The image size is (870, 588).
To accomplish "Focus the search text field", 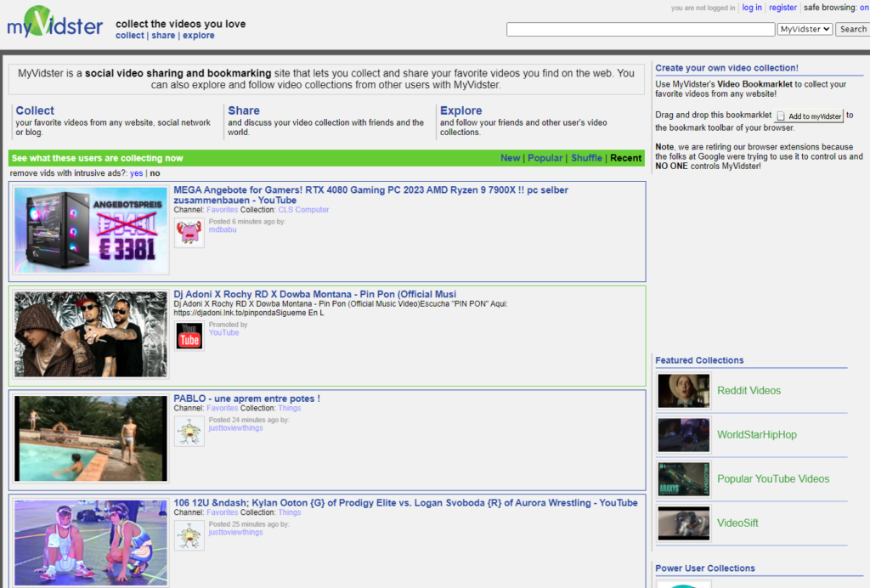I will [641, 30].
